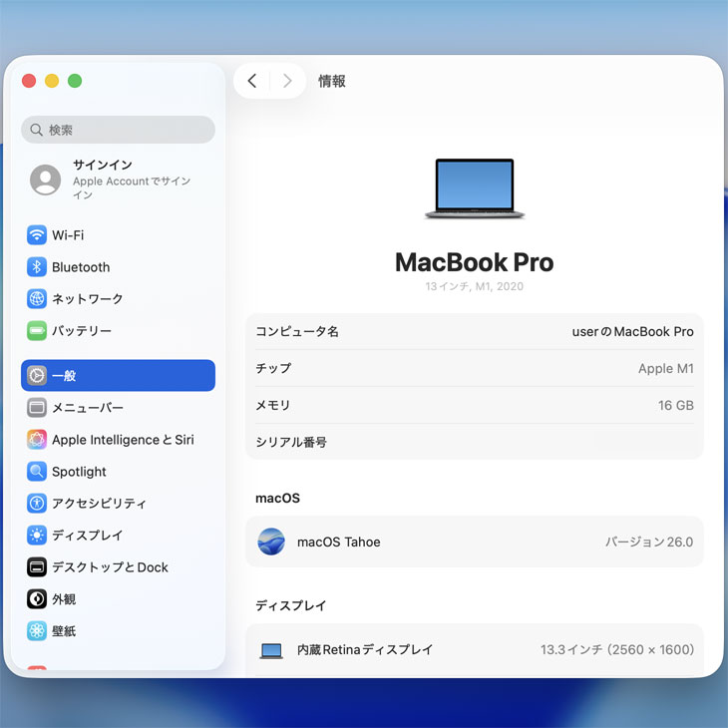
Task: Open アクセシビリティ icon in sidebar
Action: coord(37,504)
